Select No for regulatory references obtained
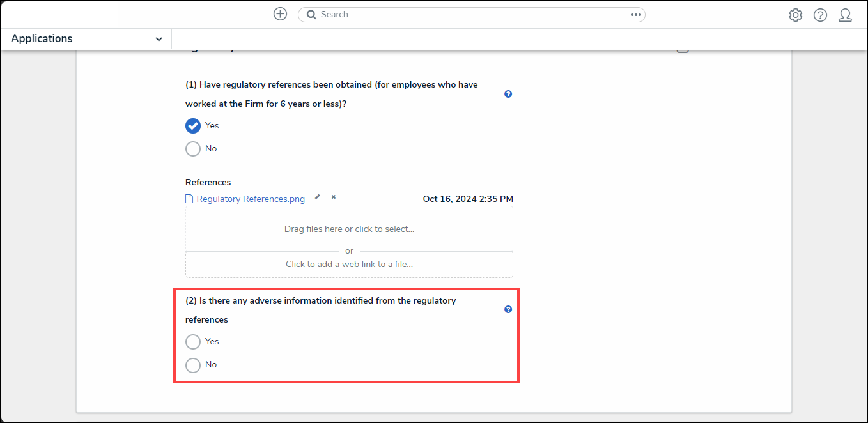This screenshot has height=423, width=868. pos(193,149)
